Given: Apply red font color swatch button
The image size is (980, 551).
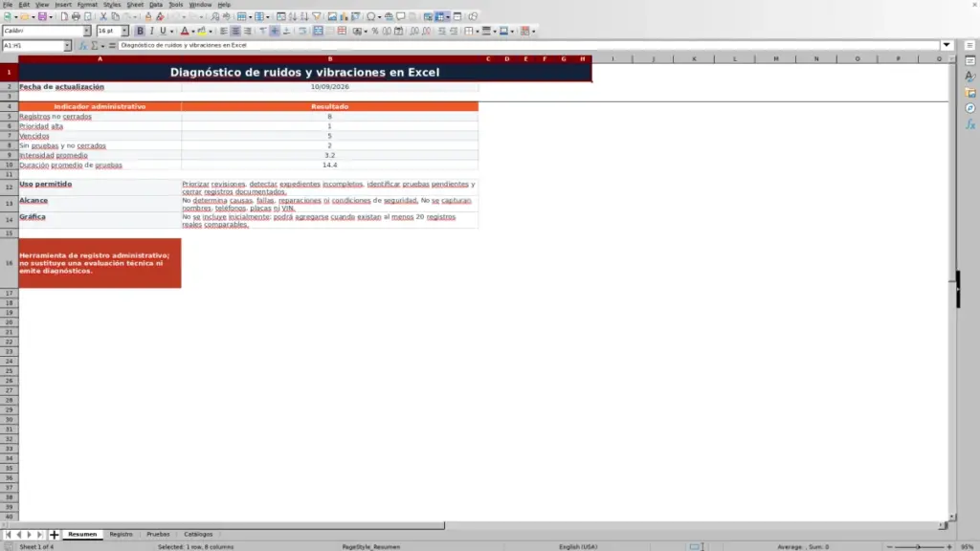Looking at the screenshot, I should click(x=185, y=32).
